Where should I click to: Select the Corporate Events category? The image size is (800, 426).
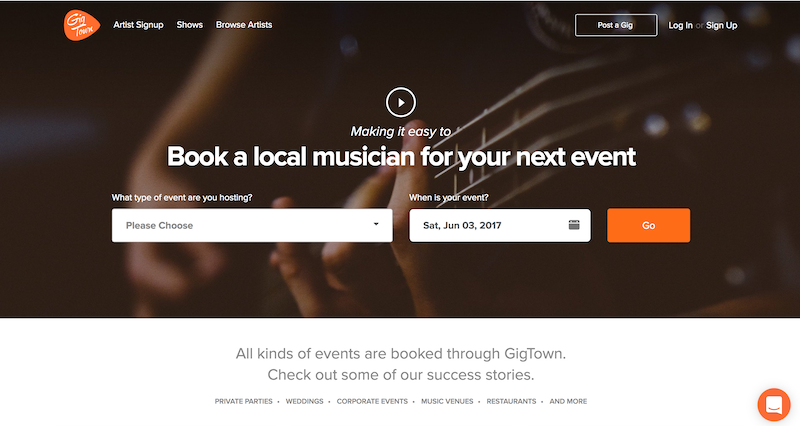[x=372, y=402]
